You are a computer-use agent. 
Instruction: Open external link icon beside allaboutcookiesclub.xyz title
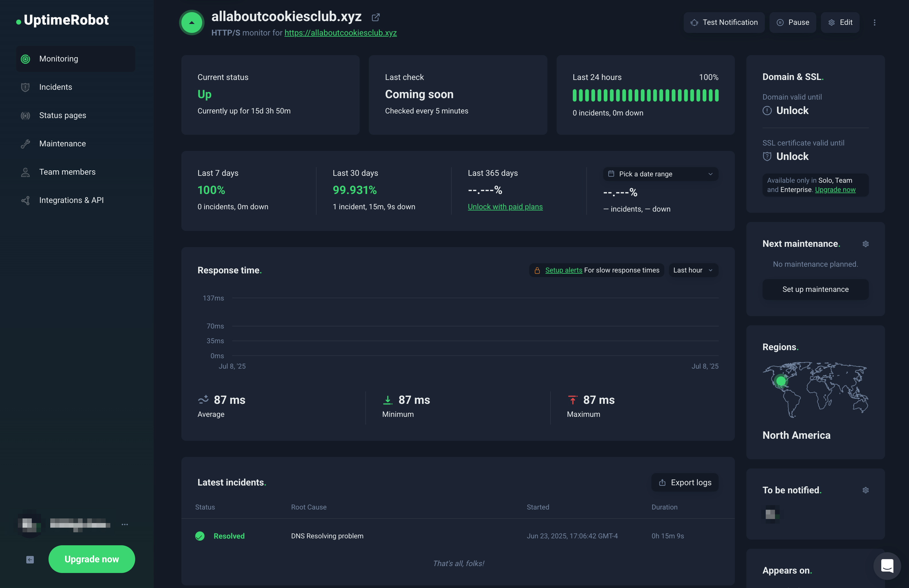click(x=376, y=17)
